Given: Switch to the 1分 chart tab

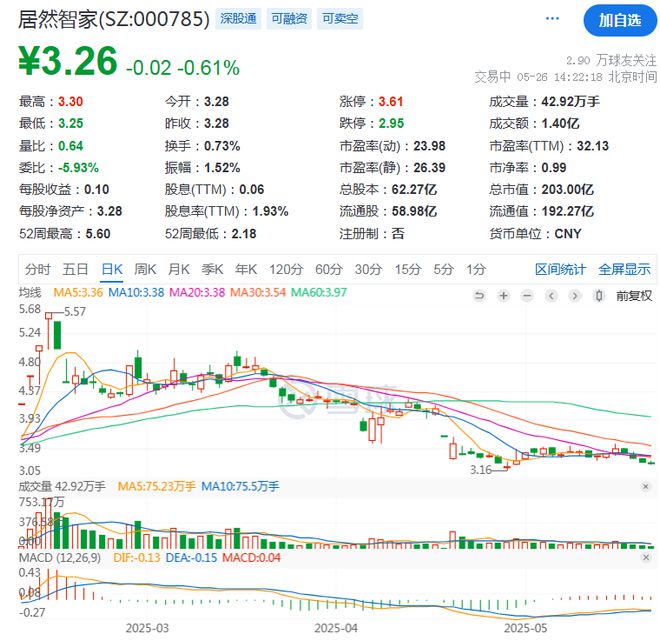Looking at the screenshot, I should (x=476, y=269).
